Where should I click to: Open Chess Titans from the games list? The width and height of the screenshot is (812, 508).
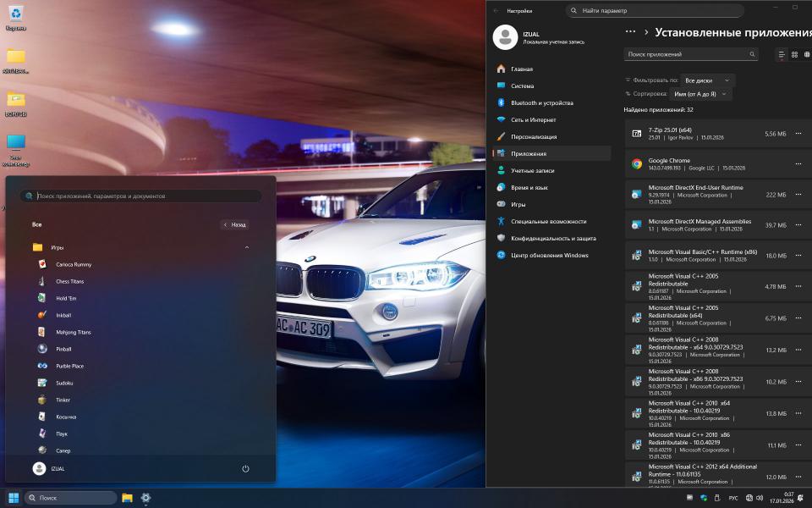(x=69, y=281)
